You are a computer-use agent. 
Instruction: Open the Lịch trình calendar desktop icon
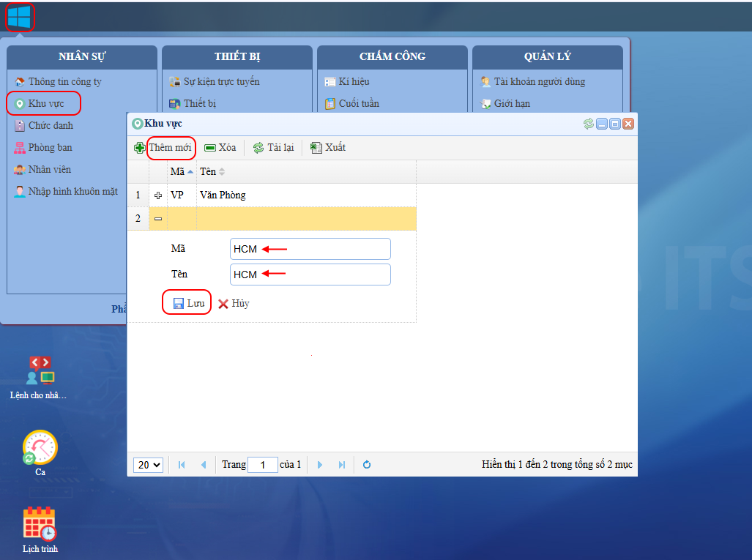pyautogui.click(x=40, y=524)
